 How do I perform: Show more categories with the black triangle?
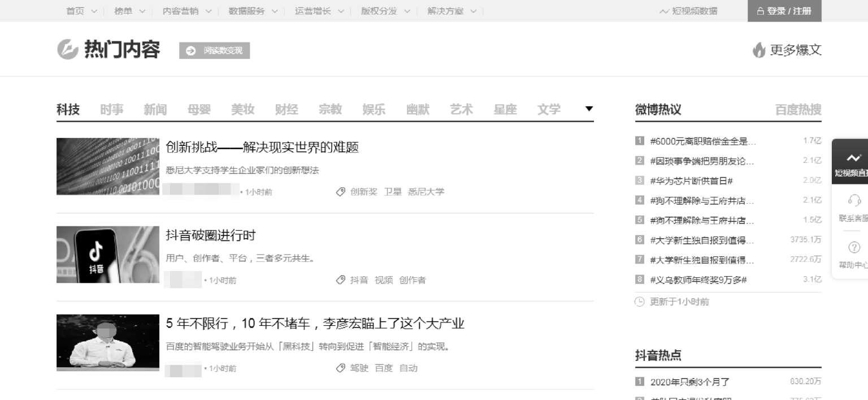(x=589, y=109)
